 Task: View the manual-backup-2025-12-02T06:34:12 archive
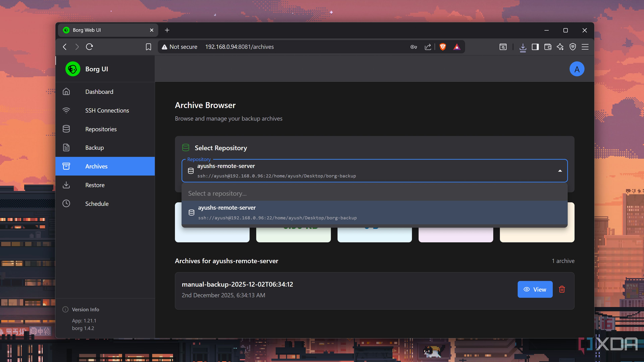point(535,289)
